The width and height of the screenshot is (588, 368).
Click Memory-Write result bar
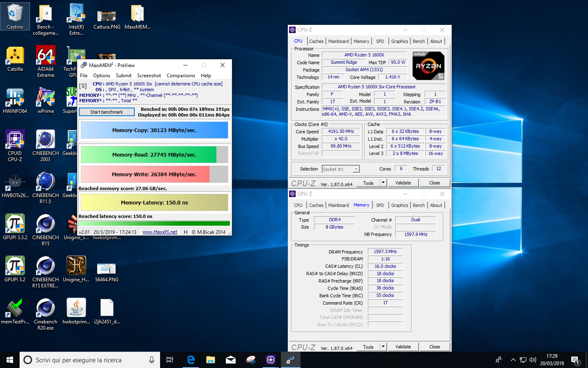[x=154, y=174]
